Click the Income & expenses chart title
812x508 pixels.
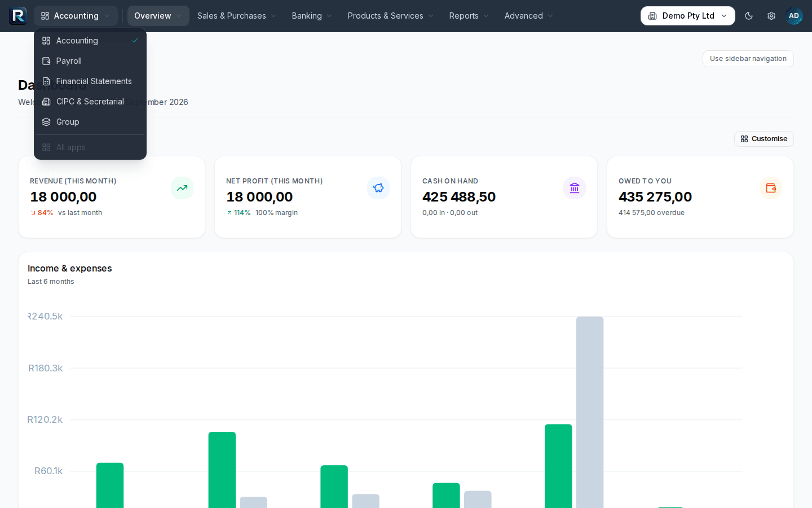click(x=70, y=269)
